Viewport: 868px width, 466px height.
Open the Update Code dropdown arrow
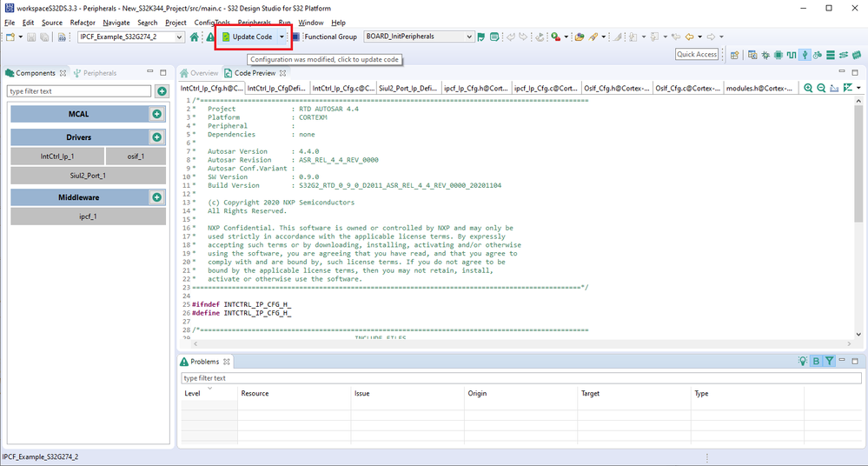(282, 37)
